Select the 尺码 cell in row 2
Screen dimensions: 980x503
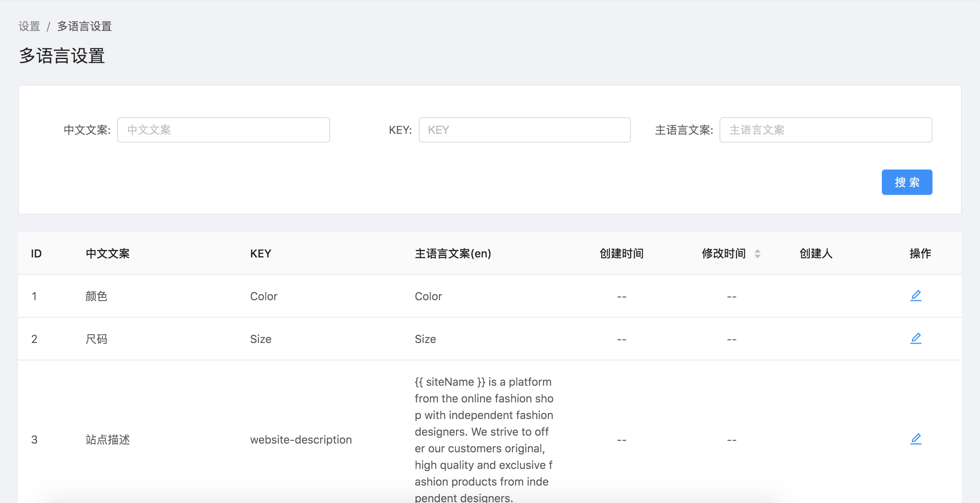coord(97,339)
